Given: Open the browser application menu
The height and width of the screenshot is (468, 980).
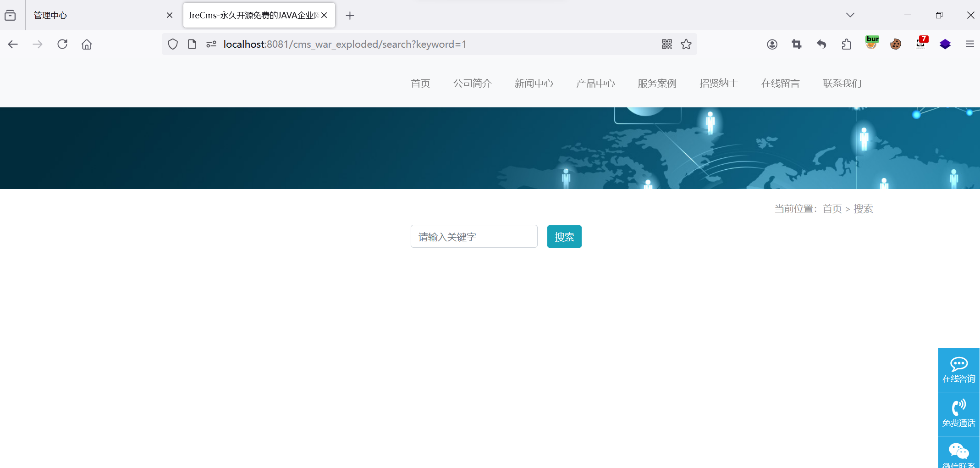Looking at the screenshot, I should [970, 44].
